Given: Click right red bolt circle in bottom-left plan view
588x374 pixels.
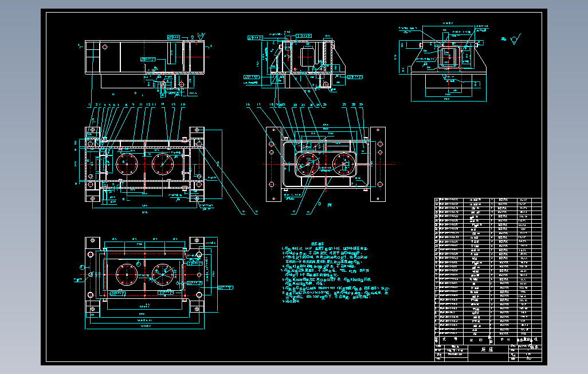Looking at the screenshot, I should 163,275.
